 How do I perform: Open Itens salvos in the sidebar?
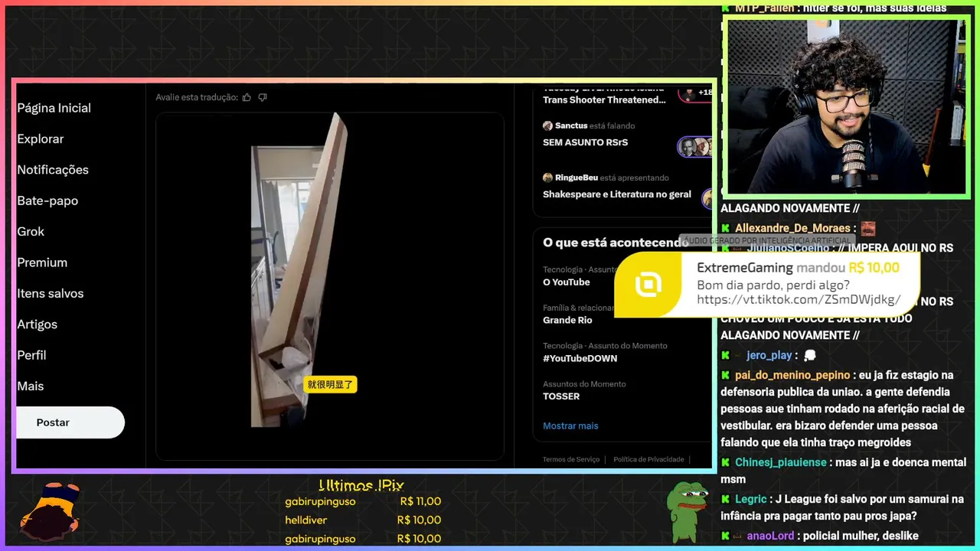coord(51,293)
